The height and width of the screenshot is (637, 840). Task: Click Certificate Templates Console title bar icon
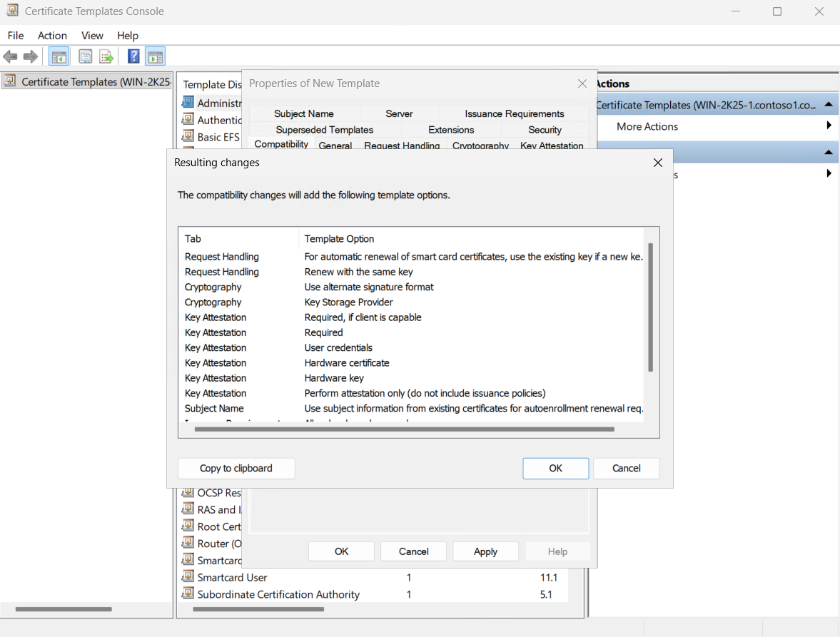click(12, 10)
